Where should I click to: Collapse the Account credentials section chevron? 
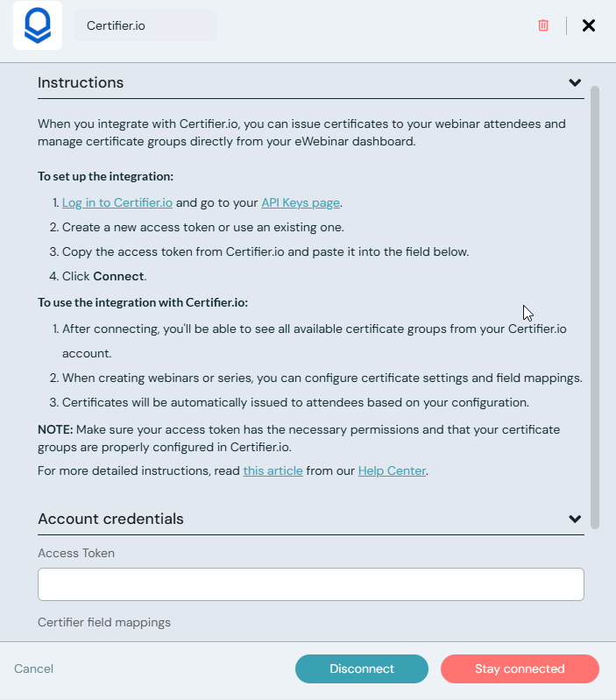tap(575, 519)
